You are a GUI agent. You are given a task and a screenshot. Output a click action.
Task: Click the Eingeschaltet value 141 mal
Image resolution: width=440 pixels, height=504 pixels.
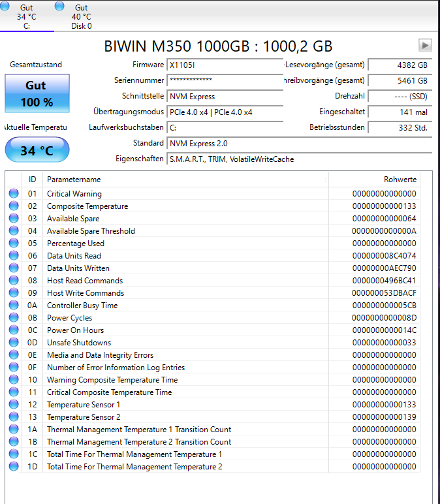tap(400, 112)
